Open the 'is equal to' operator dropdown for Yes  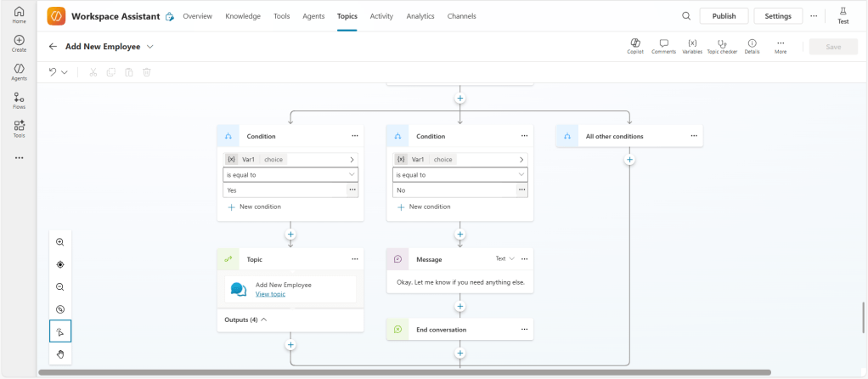pos(290,174)
